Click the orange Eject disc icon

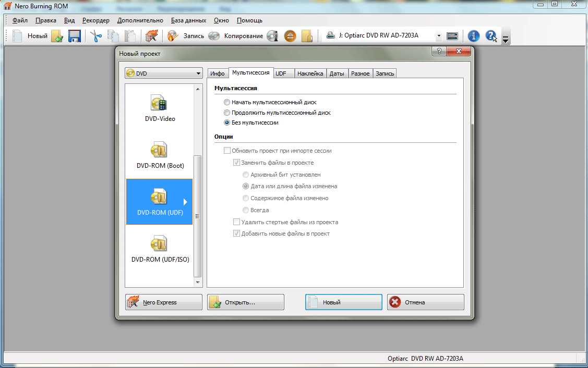tap(290, 36)
